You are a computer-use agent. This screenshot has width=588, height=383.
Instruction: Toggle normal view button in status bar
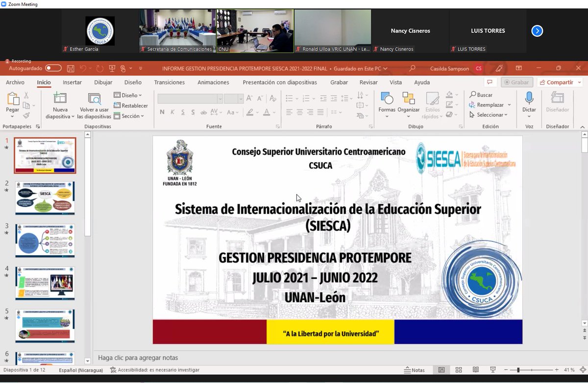(441, 370)
